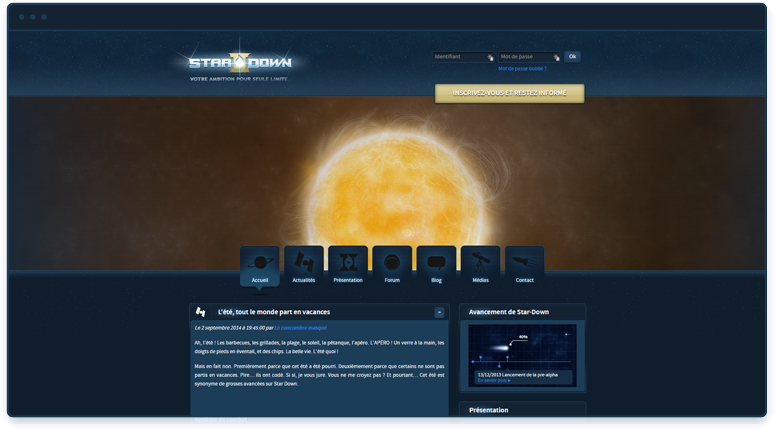
Task: Click the Ok login button
Action: (x=572, y=57)
